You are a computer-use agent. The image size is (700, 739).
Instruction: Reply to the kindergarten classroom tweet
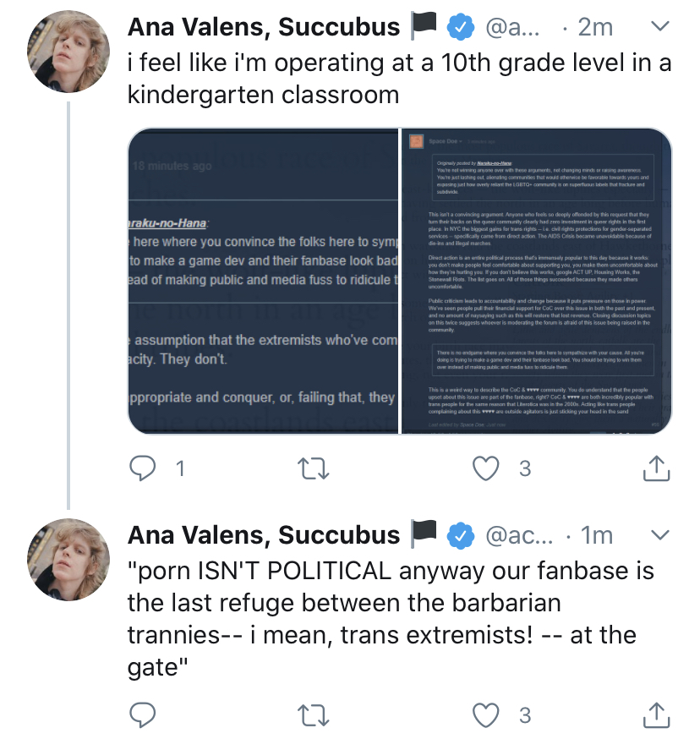pyautogui.click(x=142, y=468)
